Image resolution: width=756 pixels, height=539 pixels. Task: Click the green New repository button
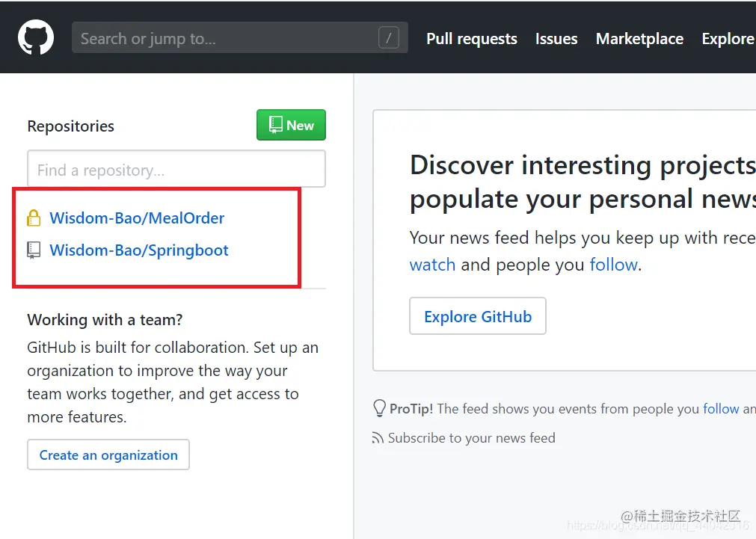point(291,125)
